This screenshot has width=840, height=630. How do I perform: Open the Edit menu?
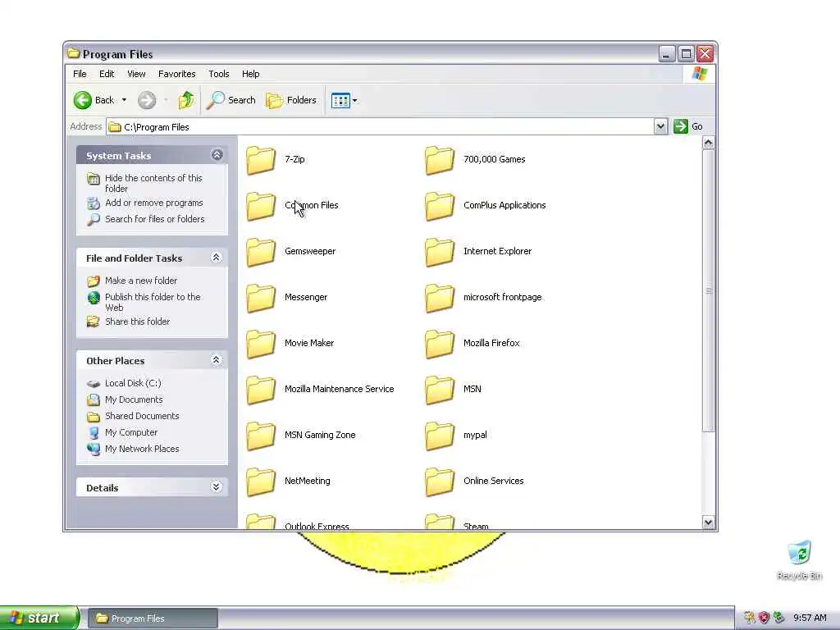click(107, 74)
